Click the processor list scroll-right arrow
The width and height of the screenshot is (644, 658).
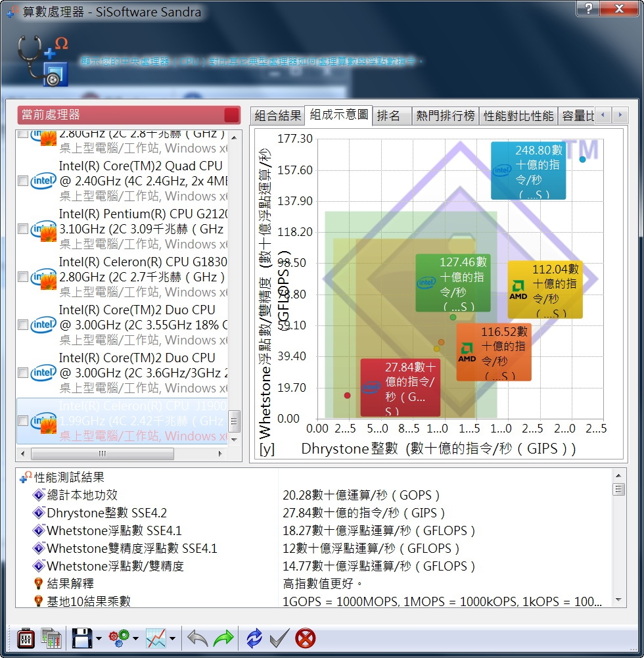pyautogui.click(x=220, y=454)
